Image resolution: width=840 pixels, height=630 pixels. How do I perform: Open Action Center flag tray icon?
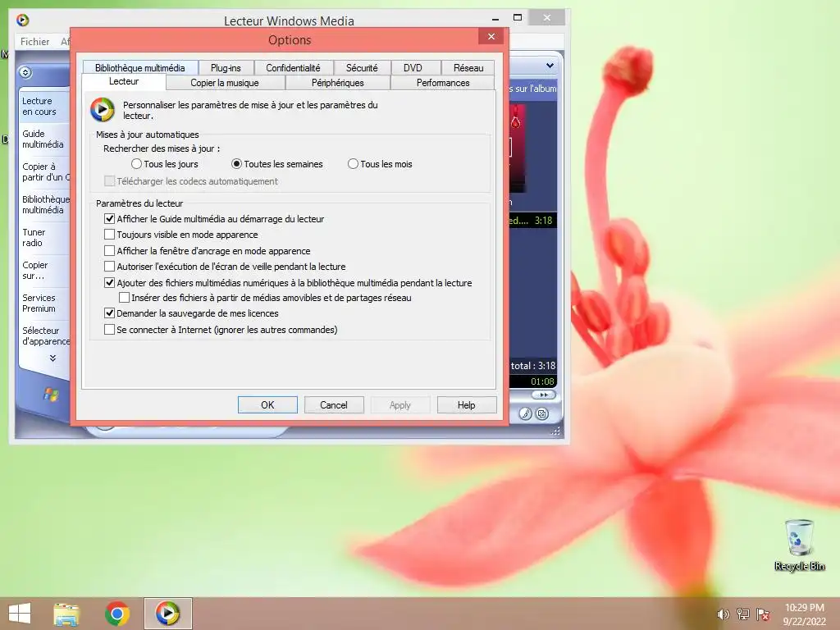pos(763,614)
